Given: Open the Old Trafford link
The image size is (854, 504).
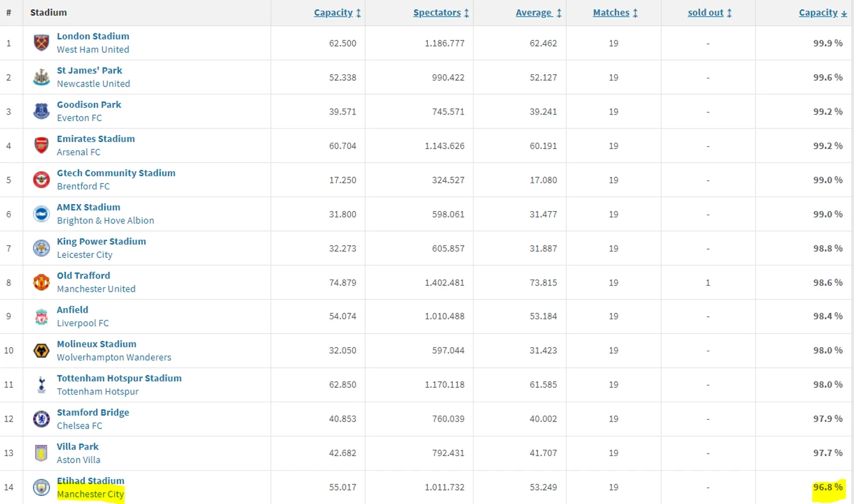Looking at the screenshot, I should [x=83, y=275].
